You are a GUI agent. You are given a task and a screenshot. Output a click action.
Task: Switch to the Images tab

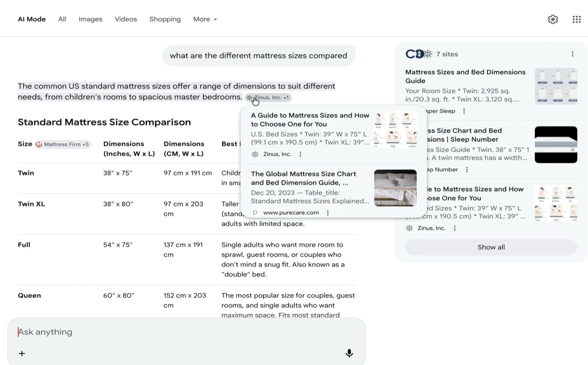(90, 19)
